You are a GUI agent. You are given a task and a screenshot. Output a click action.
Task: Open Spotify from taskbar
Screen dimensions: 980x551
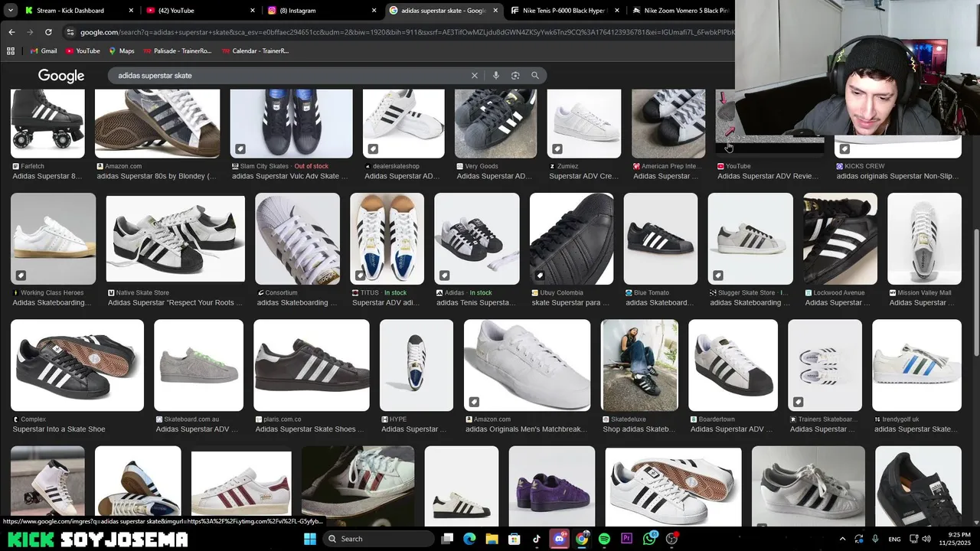pos(604,539)
